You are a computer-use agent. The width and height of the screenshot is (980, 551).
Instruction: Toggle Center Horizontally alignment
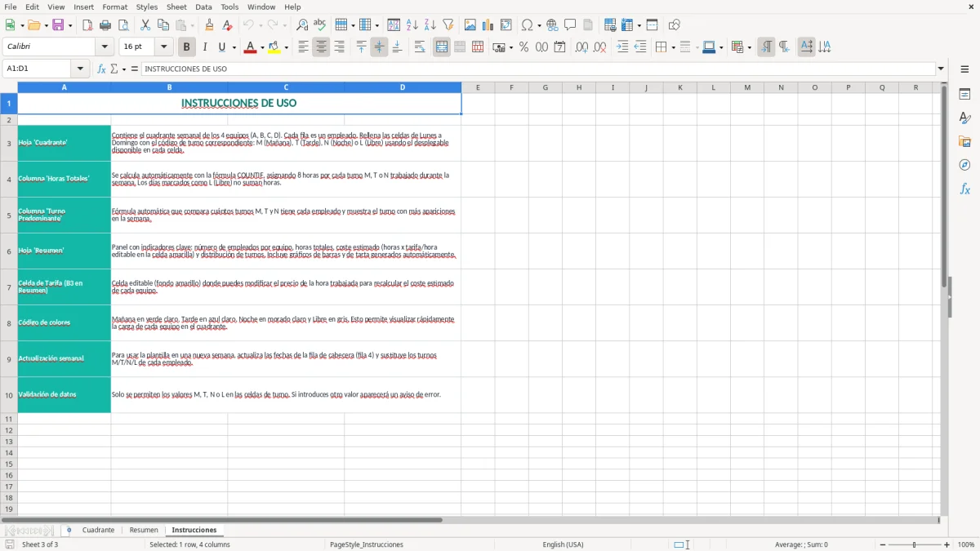pos(321,47)
